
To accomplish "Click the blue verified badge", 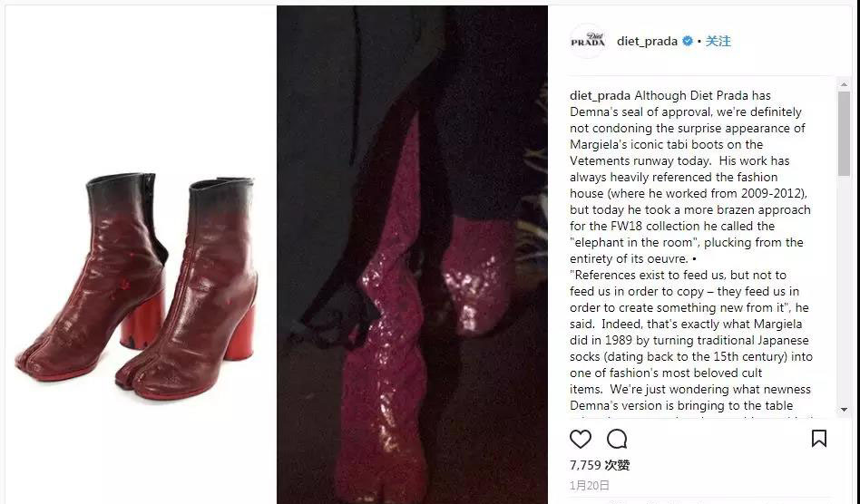I will pos(688,41).
